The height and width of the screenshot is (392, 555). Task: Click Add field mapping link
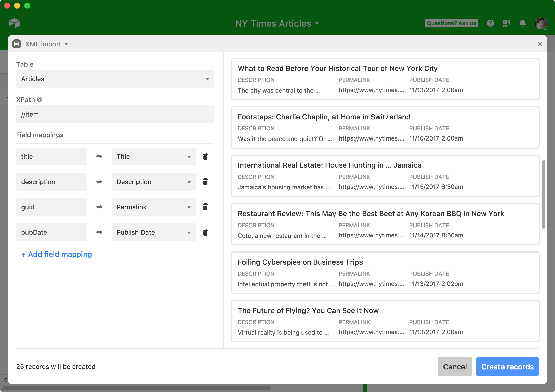pos(57,254)
